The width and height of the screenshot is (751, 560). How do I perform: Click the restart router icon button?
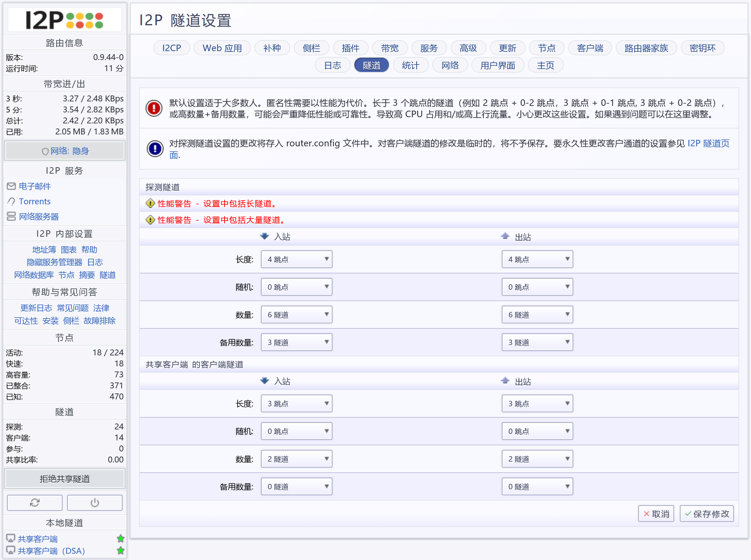pyautogui.click(x=34, y=502)
